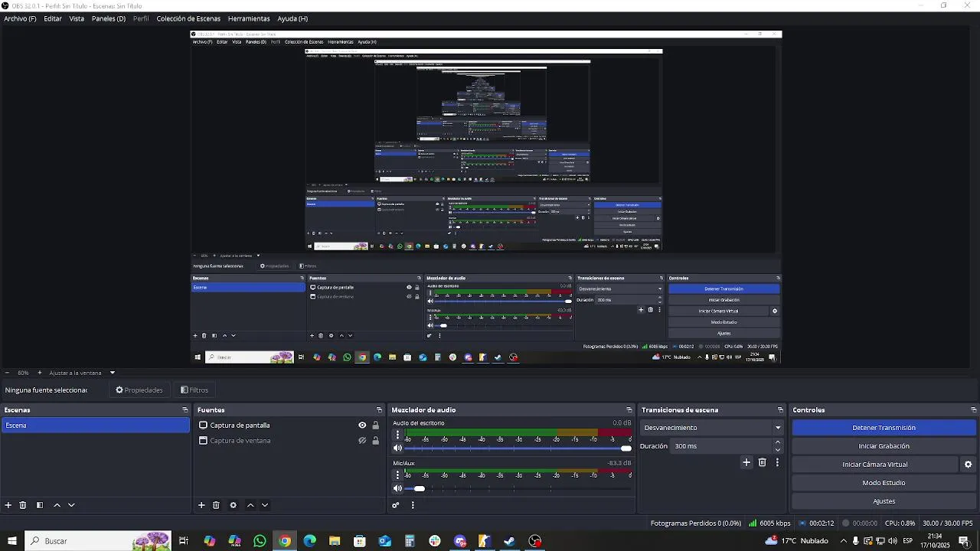The height and width of the screenshot is (551, 980).
Task: Remove selected scene with trash icon
Action: click(x=23, y=505)
